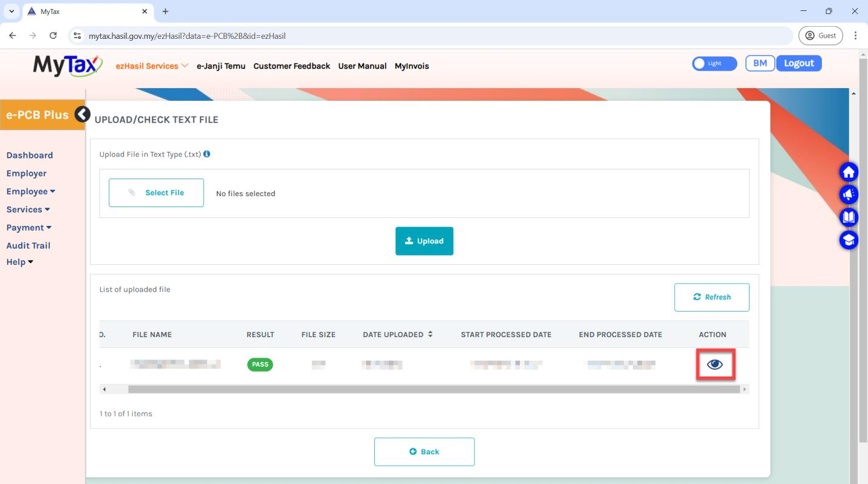This screenshot has height=484, width=868.
Task: Open the book-shaped user guide icon
Action: pyautogui.click(x=848, y=217)
